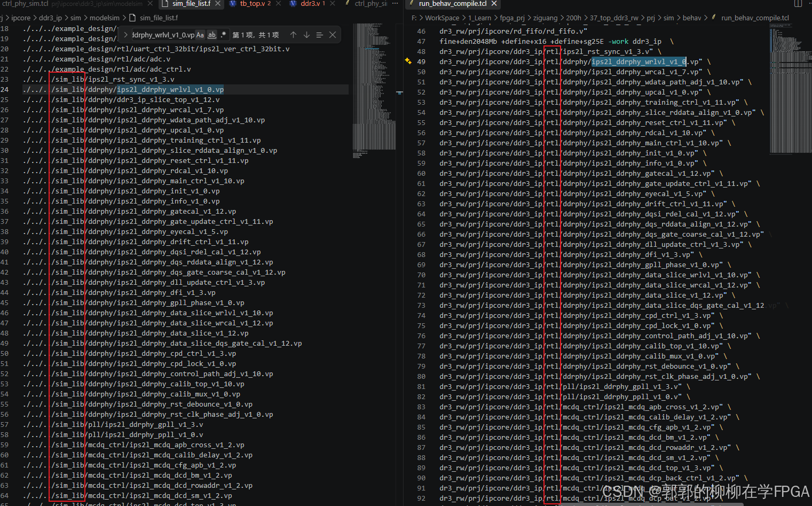Go to next match arrow in find widget
Image resolution: width=812 pixels, height=506 pixels.
[x=306, y=35]
